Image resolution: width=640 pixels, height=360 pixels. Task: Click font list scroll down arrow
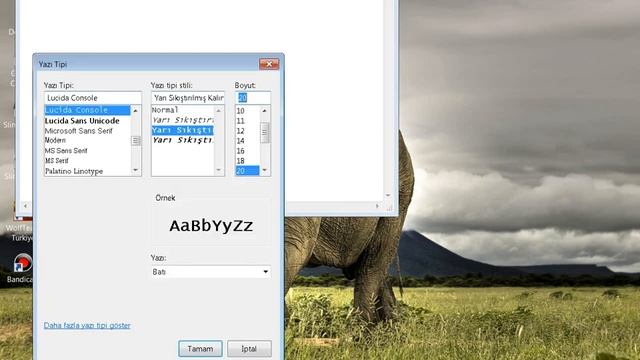(x=136, y=170)
